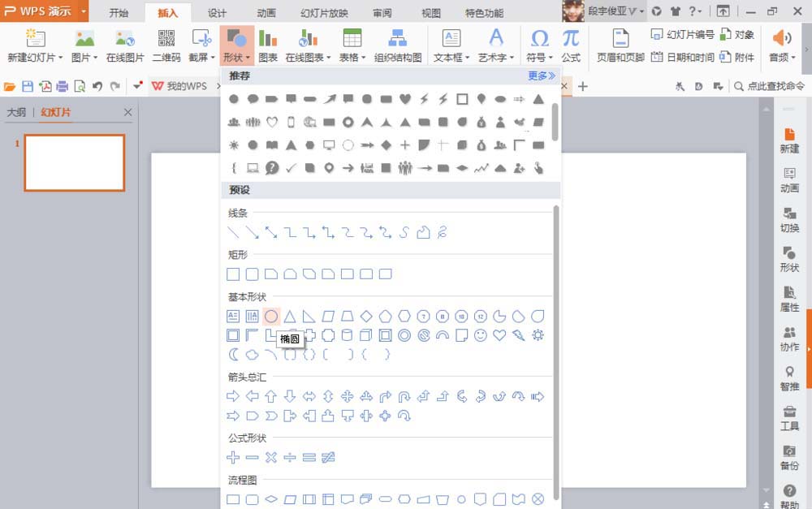Click 对象 button
Screen dimensions: 812x509
pyautogui.click(x=737, y=35)
